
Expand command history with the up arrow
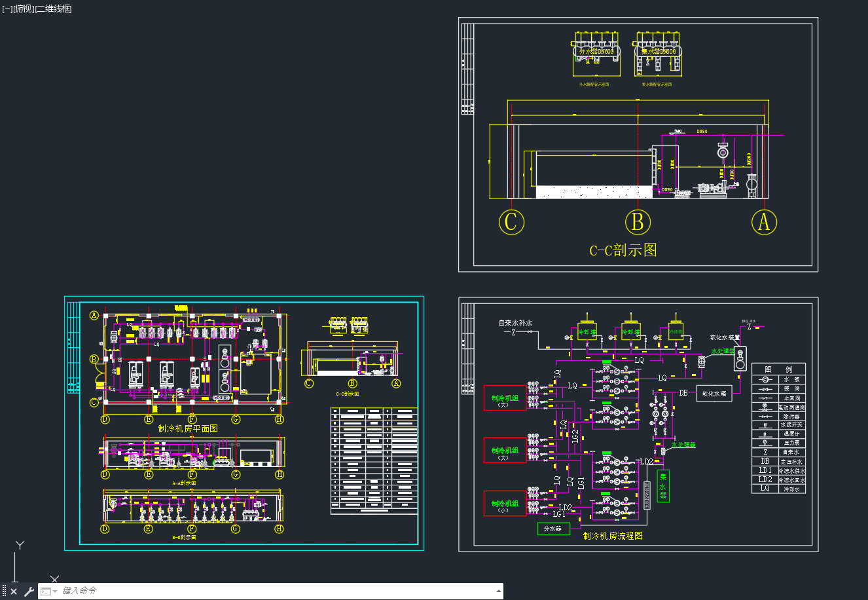point(499,591)
